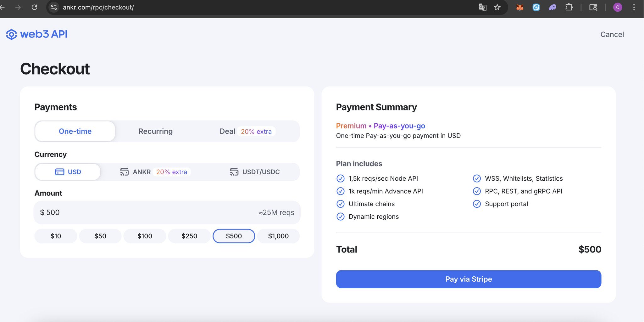The width and height of the screenshot is (644, 322).
Task: Select USDT/USDC currency option
Action: point(255,172)
